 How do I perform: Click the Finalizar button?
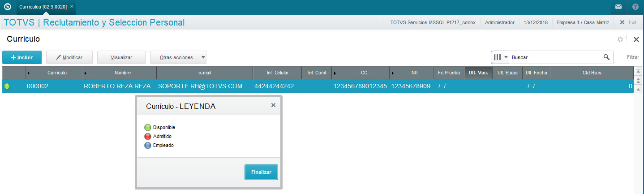click(261, 172)
